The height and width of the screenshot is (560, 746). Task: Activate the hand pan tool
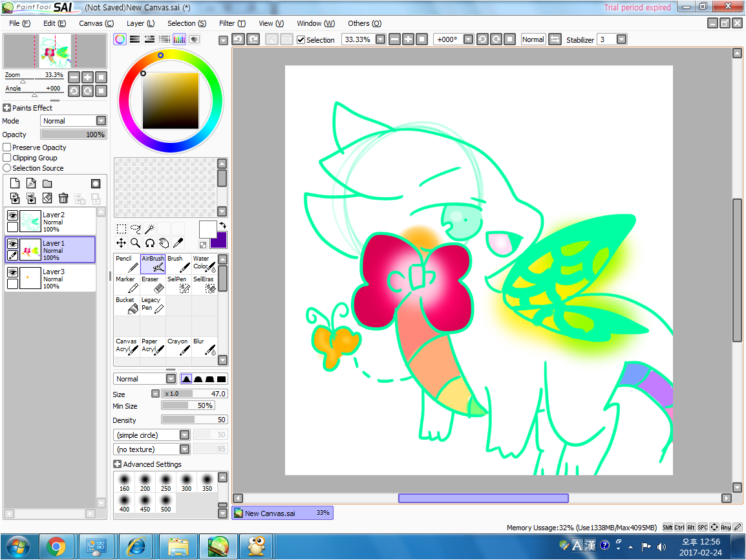point(164,243)
